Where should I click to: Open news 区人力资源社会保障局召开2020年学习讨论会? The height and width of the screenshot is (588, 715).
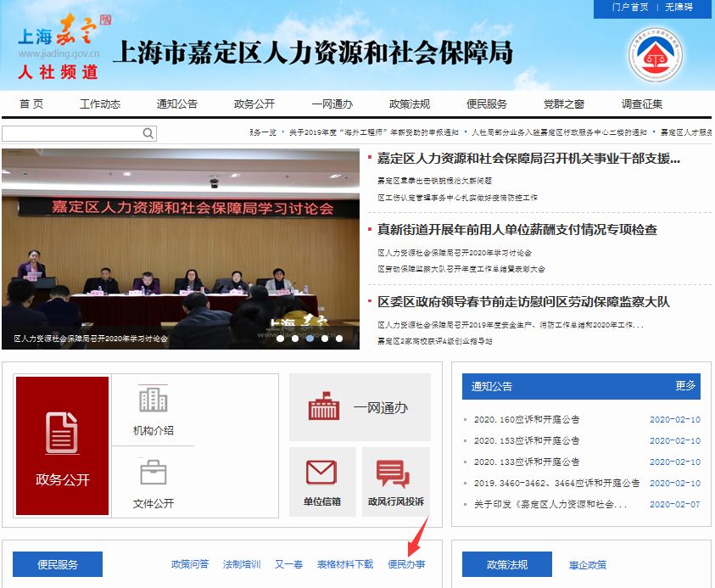point(454,253)
